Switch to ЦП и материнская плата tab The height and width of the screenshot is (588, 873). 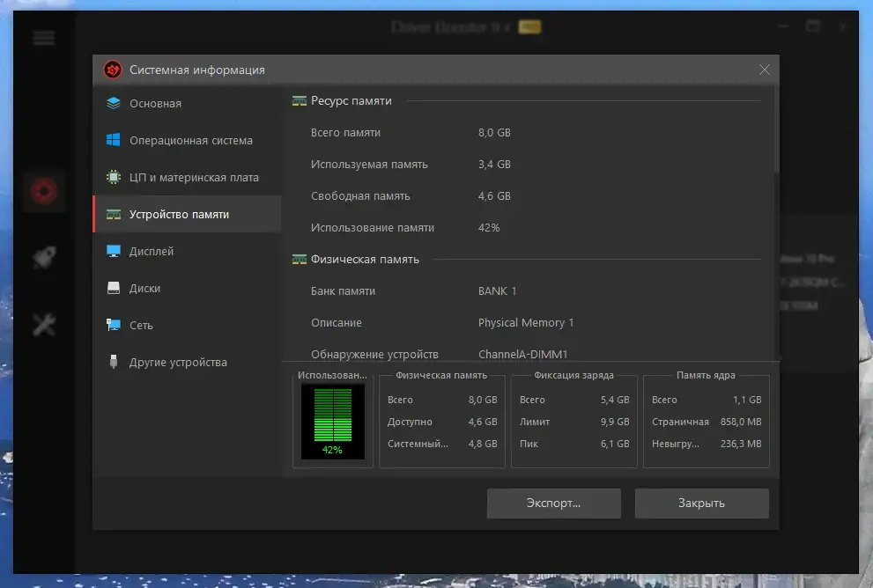188,177
